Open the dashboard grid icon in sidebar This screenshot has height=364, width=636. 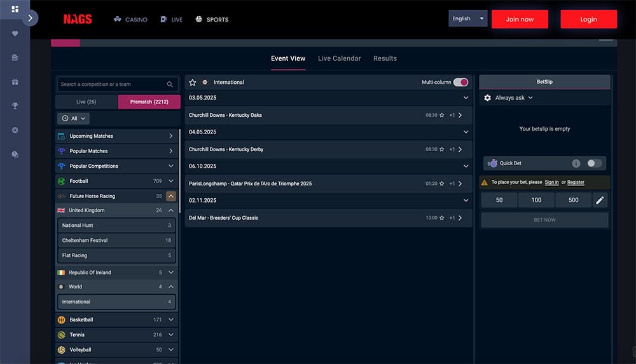[15, 9]
